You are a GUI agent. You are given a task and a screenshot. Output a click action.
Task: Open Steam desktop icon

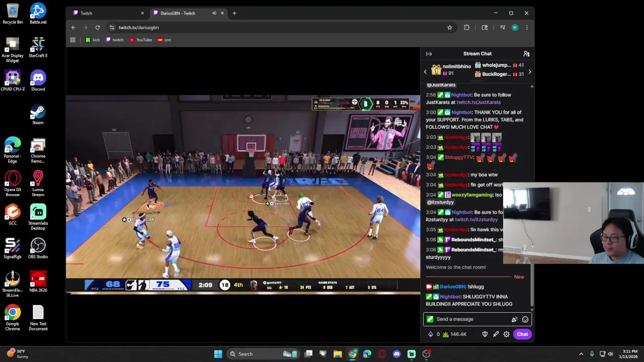(x=38, y=114)
